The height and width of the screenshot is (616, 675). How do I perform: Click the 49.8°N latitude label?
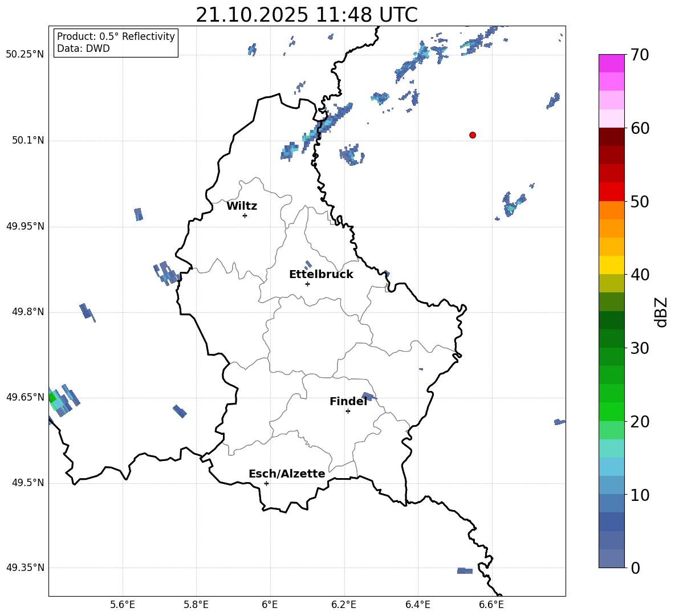(28, 312)
